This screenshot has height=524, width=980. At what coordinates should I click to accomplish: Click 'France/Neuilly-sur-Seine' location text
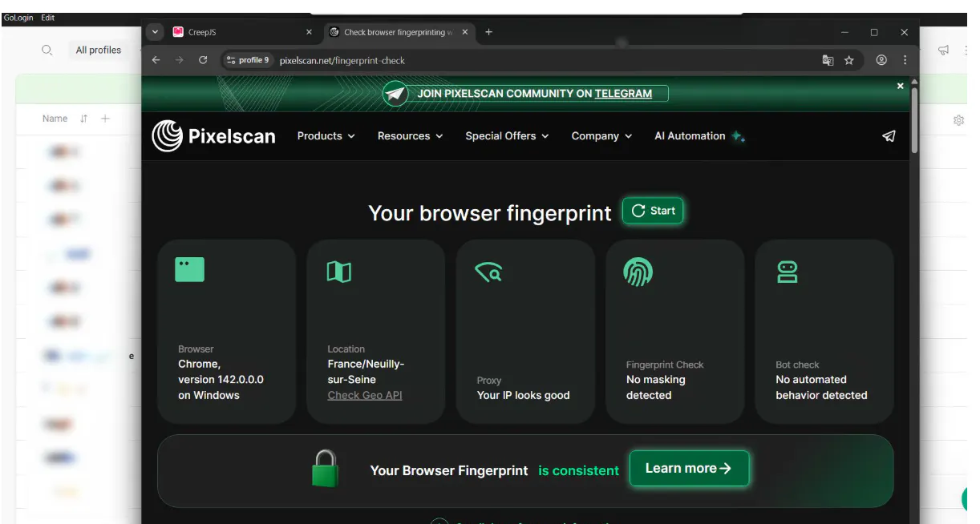(366, 372)
